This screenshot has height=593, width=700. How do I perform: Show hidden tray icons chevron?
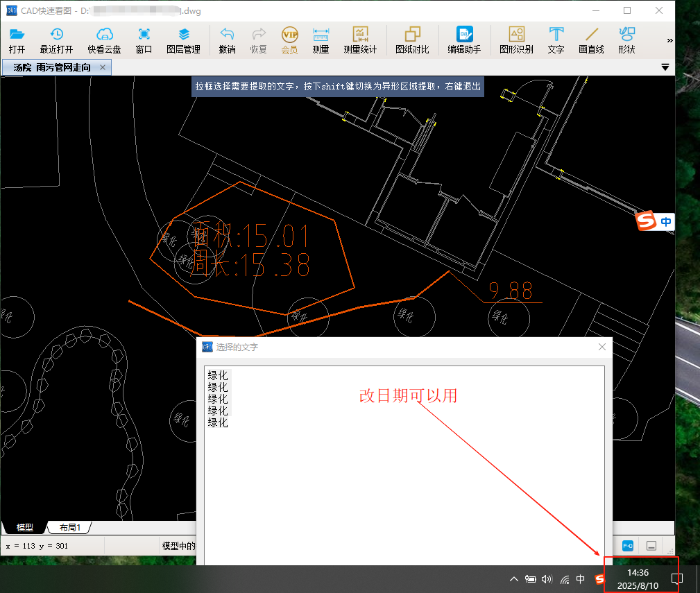pyautogui.click(x=514, y=579)
